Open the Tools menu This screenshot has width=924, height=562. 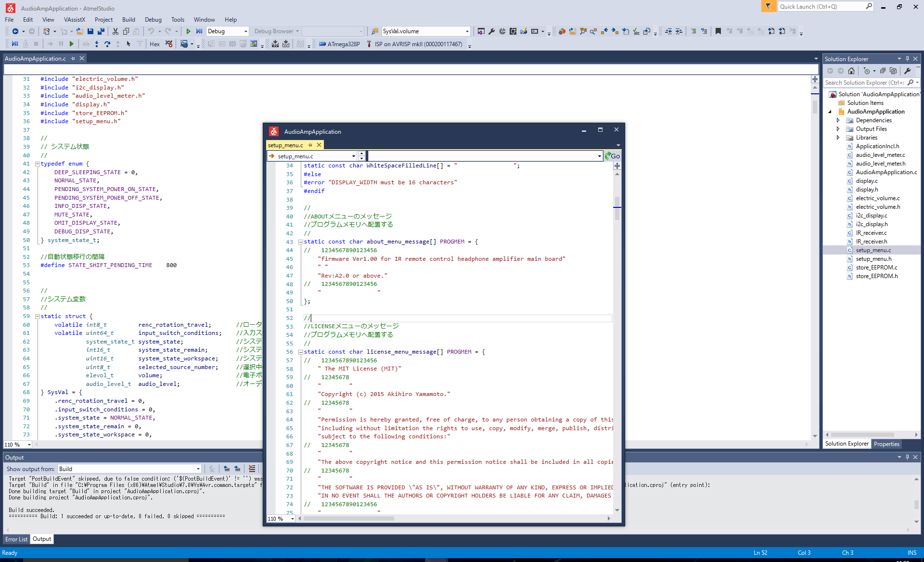[178, 20]
